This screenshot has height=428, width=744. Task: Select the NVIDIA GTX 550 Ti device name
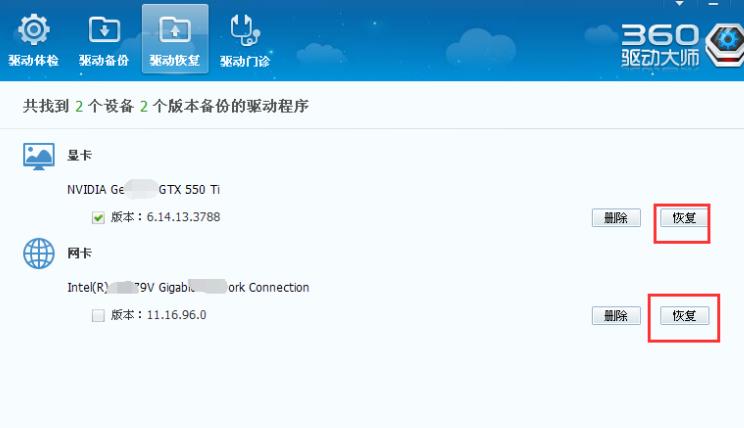(143, 189)
